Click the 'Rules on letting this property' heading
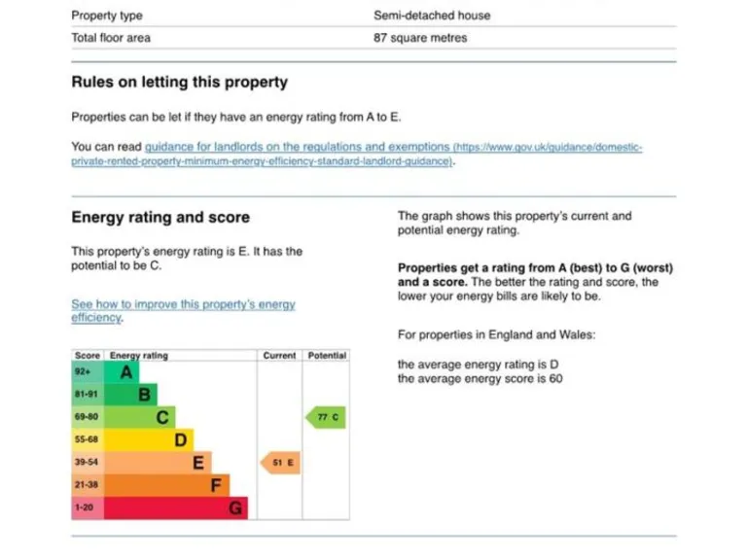Viewport: 747px width, 560px height. click(x=180, y=82)
